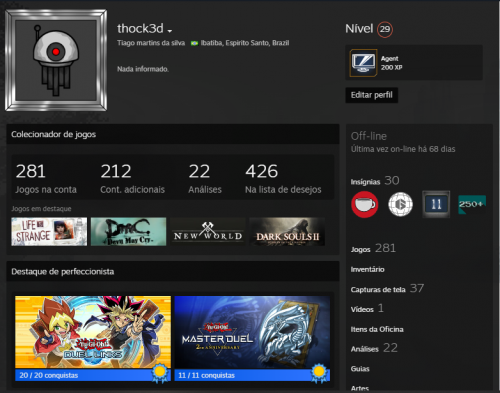Screen dimensions: 500x393
Task: Click the Duel Links achievement ribbon medal
Action: pyautogui.click(x=160, y=373)
